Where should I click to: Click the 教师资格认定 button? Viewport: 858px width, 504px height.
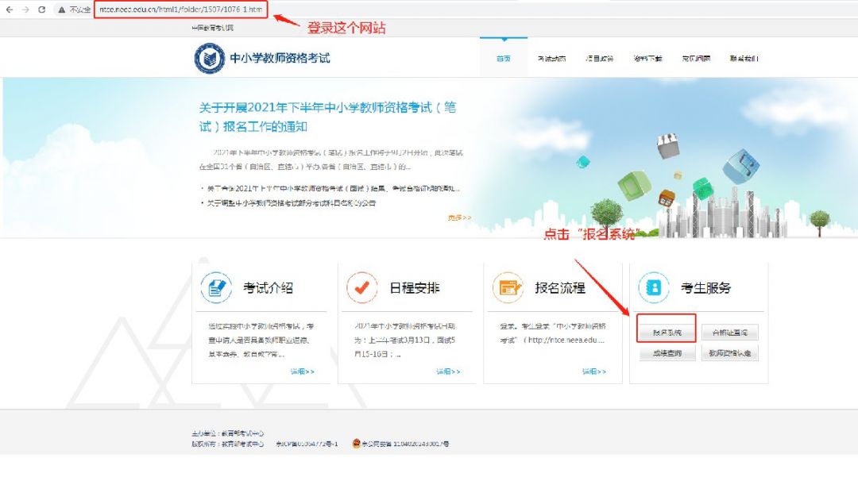point(730,353)
